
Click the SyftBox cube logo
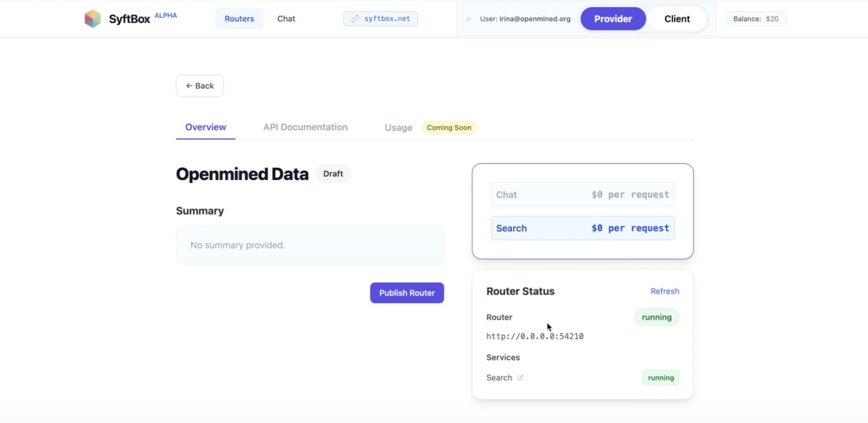click(92, 19)
